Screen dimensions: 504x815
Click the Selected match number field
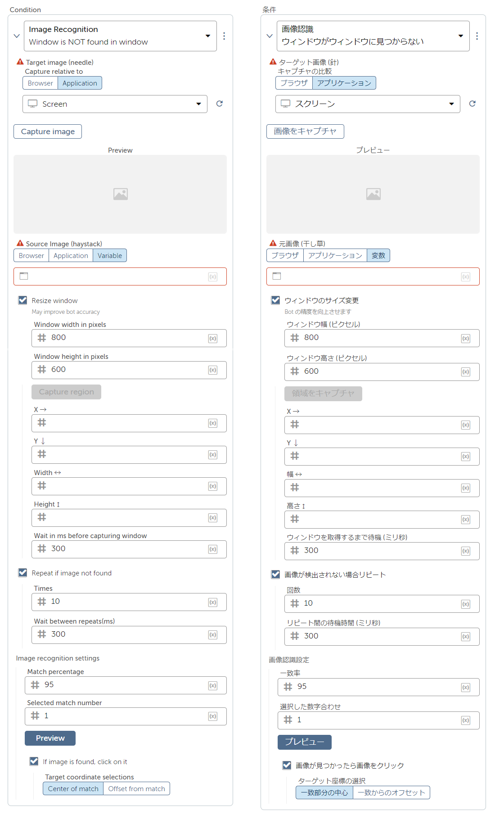(x=126, y=716)
